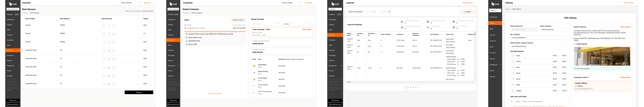Toggle Rabu operational day switch
Image resolution: width=644 pixels, height=107 pixels.
513,67
